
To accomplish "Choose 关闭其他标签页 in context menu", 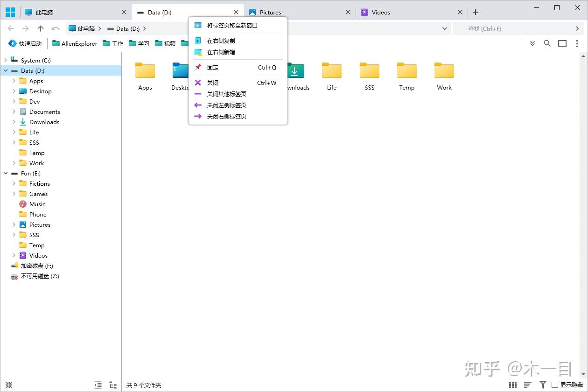I will 226,94.
